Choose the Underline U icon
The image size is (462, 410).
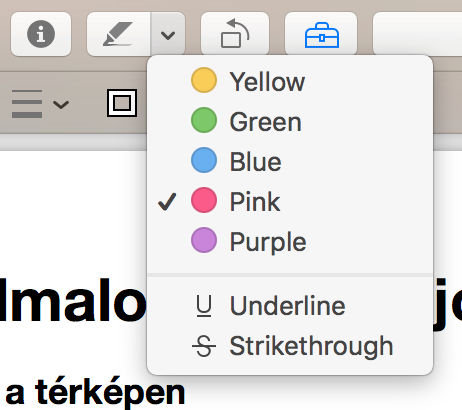coord(204,306)
